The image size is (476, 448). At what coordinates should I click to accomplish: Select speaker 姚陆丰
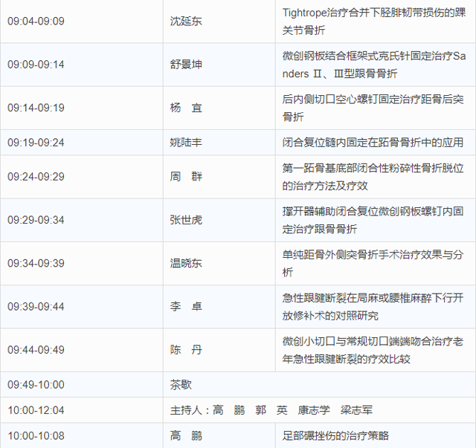click(x=186, y=143)
